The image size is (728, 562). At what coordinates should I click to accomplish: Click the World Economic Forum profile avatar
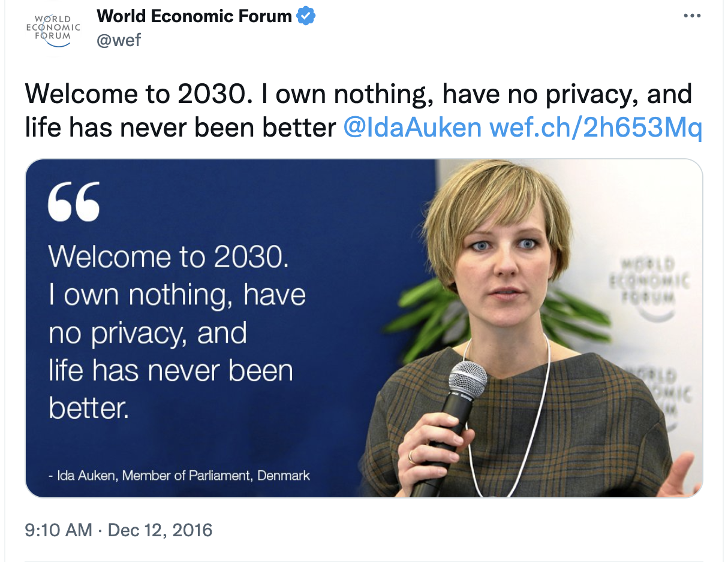pos(52,29)
